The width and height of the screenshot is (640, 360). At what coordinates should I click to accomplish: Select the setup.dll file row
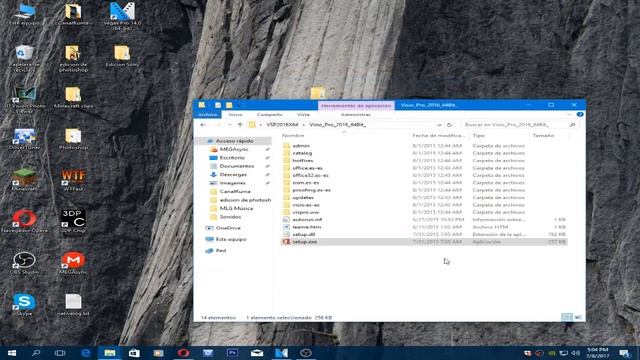424,234
